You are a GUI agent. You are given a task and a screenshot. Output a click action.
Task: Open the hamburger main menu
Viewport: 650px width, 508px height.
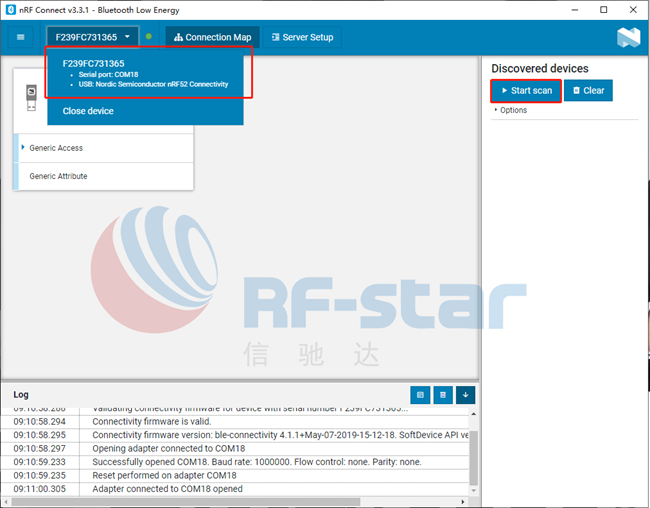click(x=20, y=37)
